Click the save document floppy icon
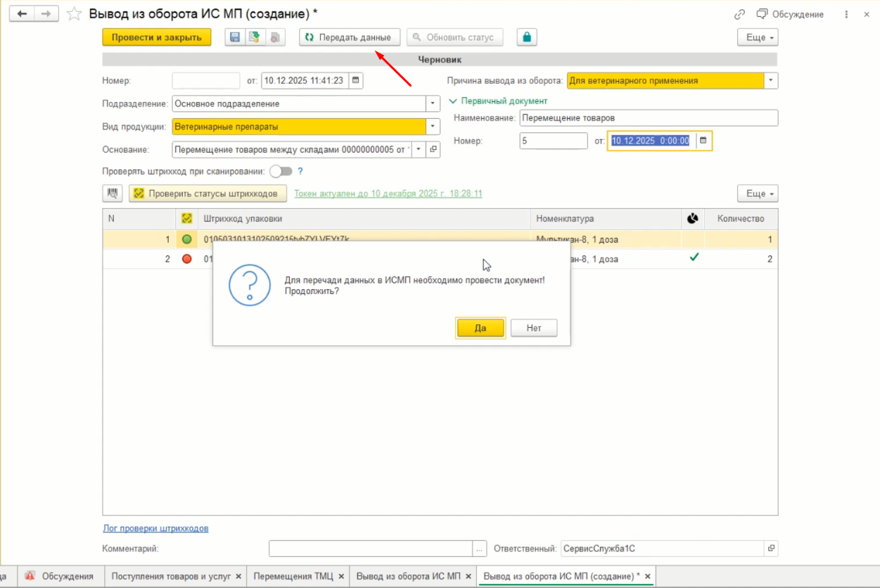Screen dimensions: 880x588 [x=235, y=37]
